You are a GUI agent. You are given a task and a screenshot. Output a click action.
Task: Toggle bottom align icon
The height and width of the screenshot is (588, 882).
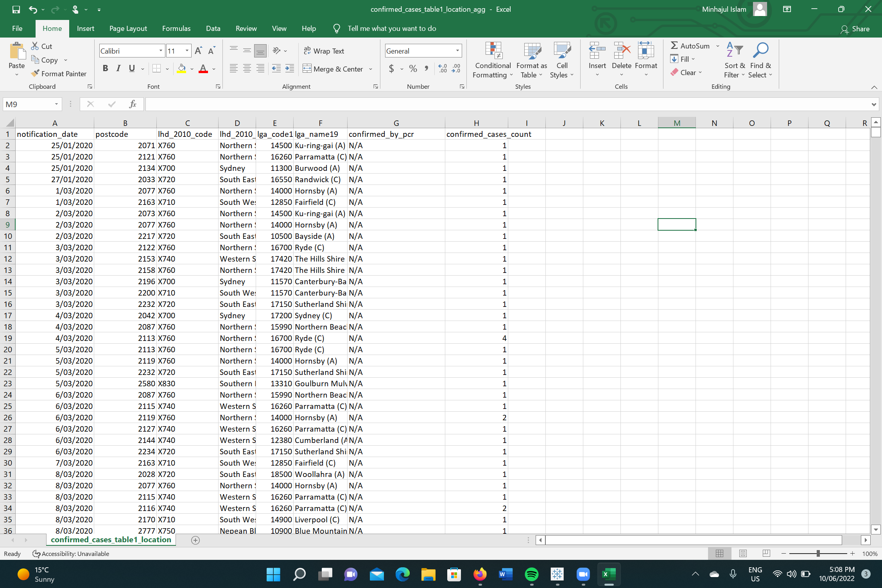coord(260,50)
